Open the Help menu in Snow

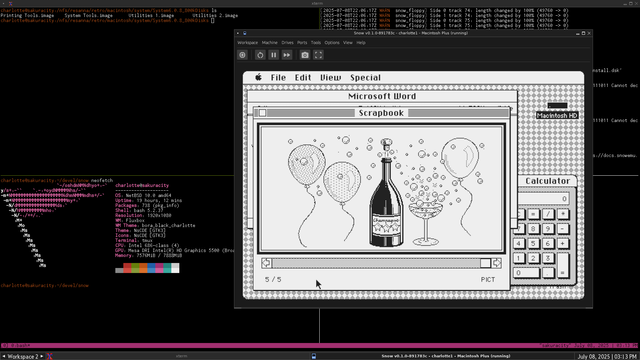point(361,42)
